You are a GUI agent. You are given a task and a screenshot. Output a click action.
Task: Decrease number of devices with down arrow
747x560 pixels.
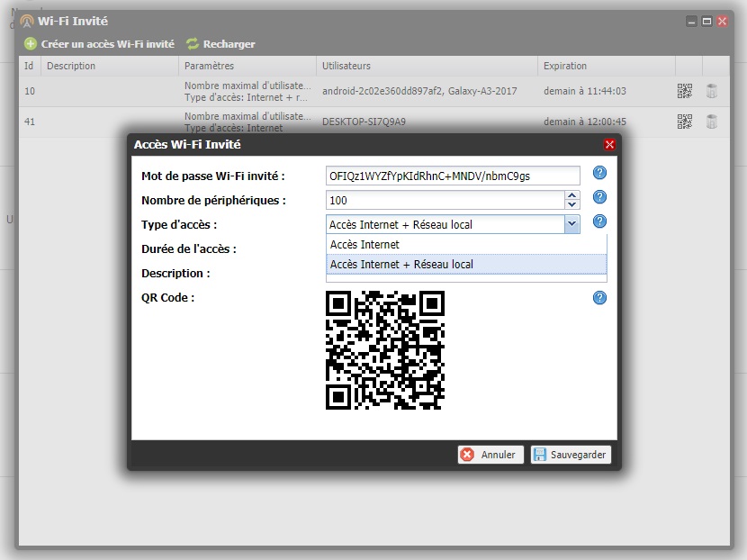point(571,204)
